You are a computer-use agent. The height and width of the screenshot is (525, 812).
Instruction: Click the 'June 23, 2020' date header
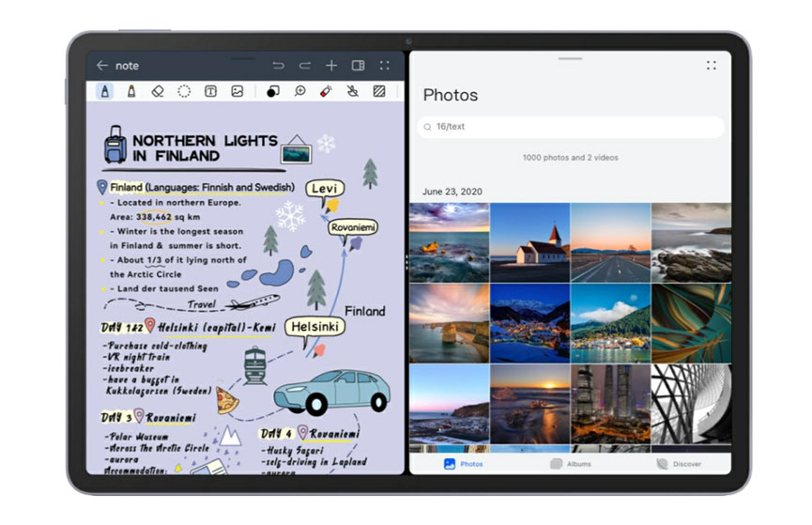click(452, 192)
